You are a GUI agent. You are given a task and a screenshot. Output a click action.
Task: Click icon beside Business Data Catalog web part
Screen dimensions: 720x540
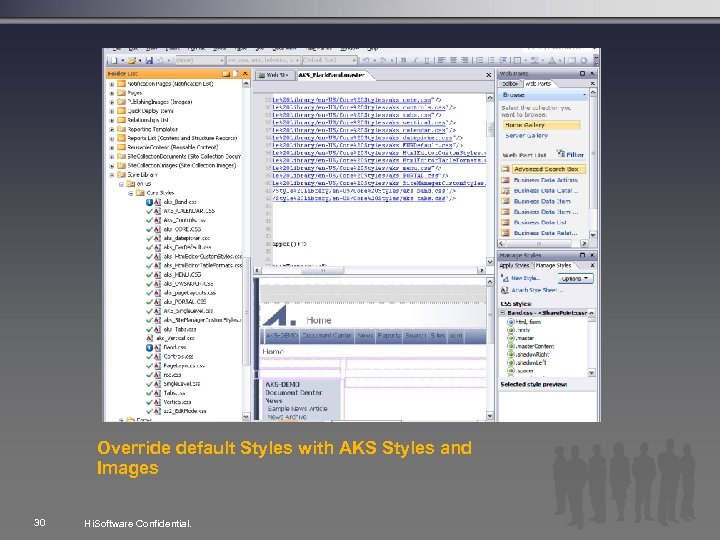505,191
